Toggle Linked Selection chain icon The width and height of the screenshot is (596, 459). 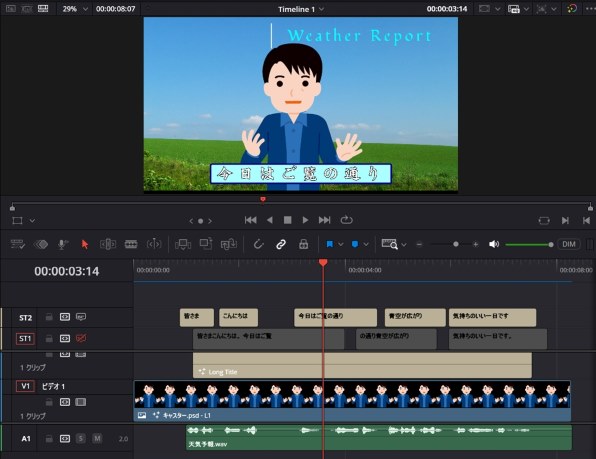click(x=281, y=244)
